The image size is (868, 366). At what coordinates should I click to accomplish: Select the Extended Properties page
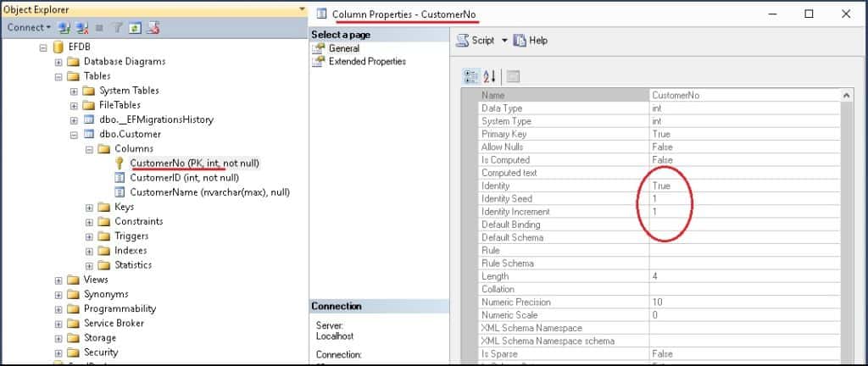click(367, 61)
